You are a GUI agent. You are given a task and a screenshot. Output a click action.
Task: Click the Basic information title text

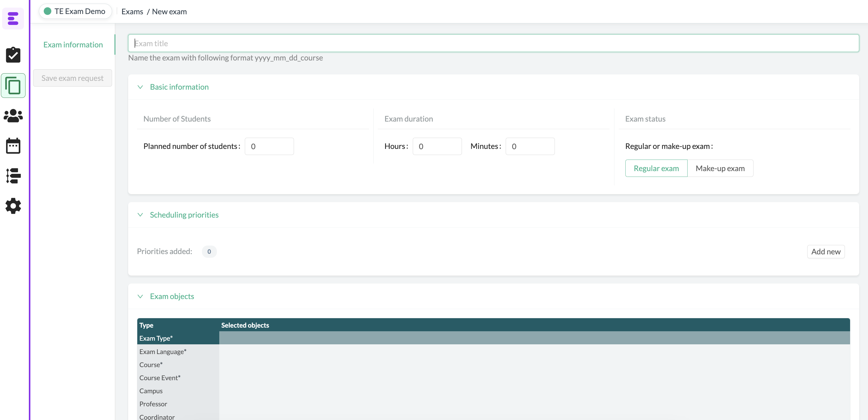[179, 87]
